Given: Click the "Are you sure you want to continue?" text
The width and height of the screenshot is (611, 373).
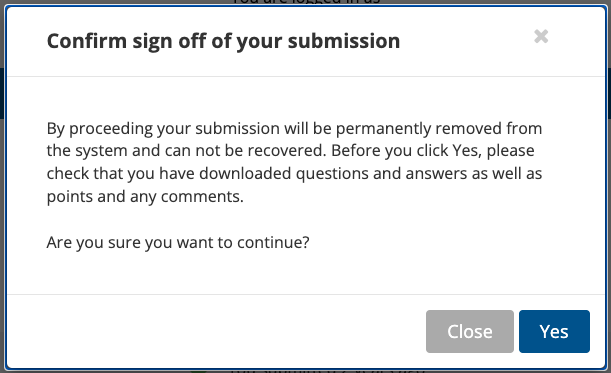Looking at the screenshot, I should coord(178,242).
